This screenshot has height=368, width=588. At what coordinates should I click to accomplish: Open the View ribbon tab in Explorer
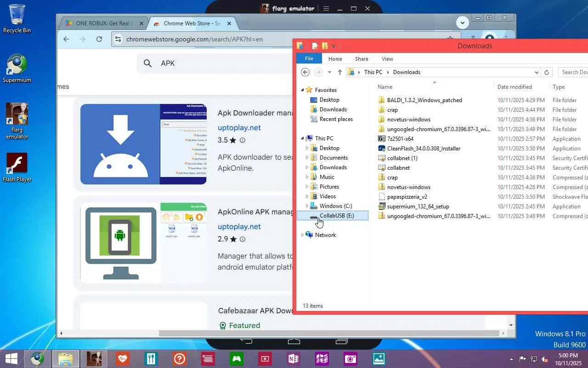click(387, 59)
